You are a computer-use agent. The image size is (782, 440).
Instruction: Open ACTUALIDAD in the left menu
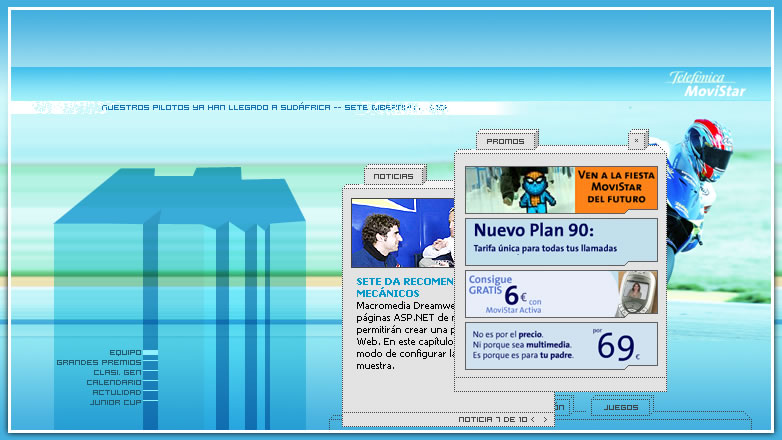(117, 392)
